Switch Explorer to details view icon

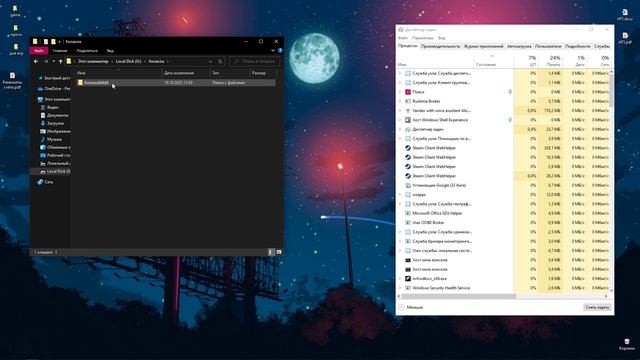(x=271, y=252)
